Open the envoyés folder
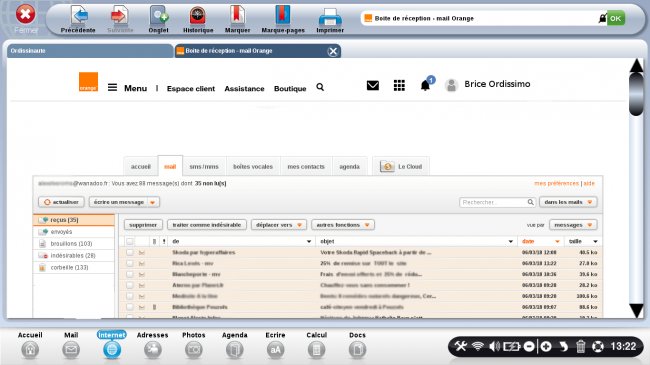The image size is (650, 365). (74, 232)
